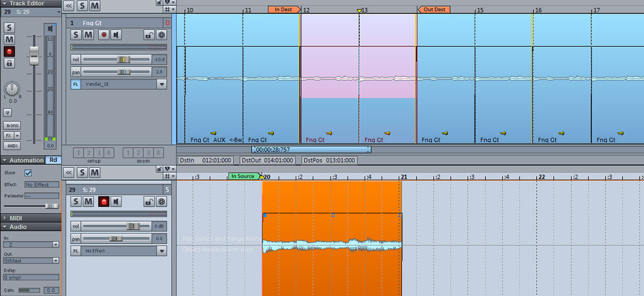Click the freeze snowflake icon on Fng Gt track

point(162,35)
